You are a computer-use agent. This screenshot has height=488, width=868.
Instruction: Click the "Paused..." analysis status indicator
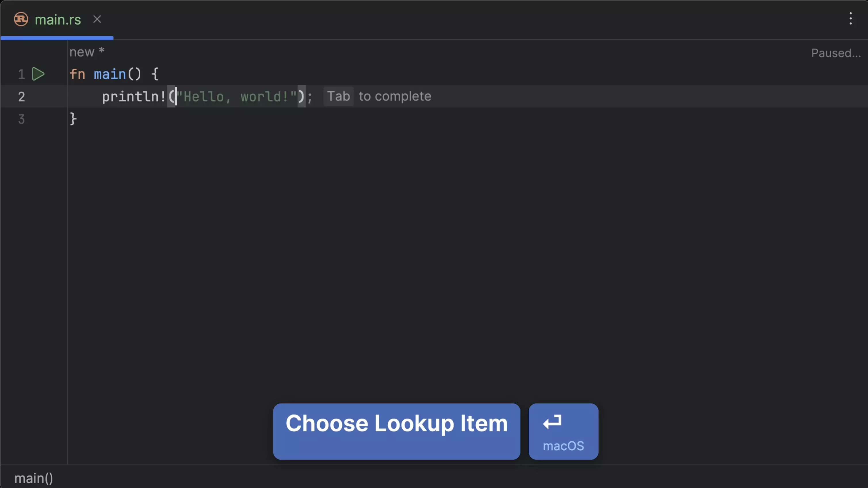point(836,53)
